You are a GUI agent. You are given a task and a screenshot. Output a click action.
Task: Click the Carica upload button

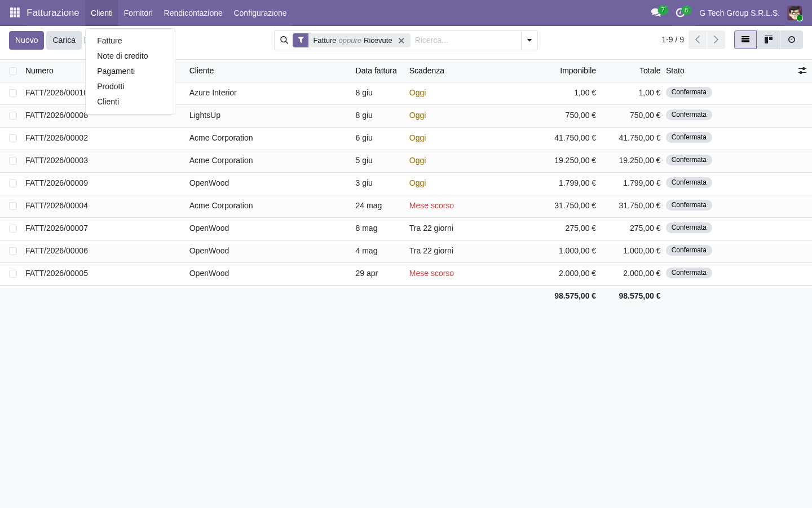pyautogui.click(x=64, y=40)
